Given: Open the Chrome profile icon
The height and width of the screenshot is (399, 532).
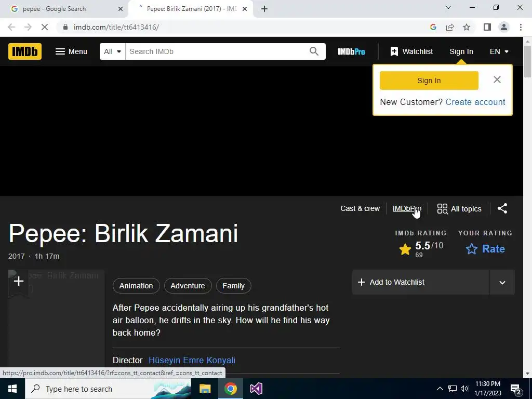Looking at the screenshot, I should pyautogui.click(x=504, y=27).
